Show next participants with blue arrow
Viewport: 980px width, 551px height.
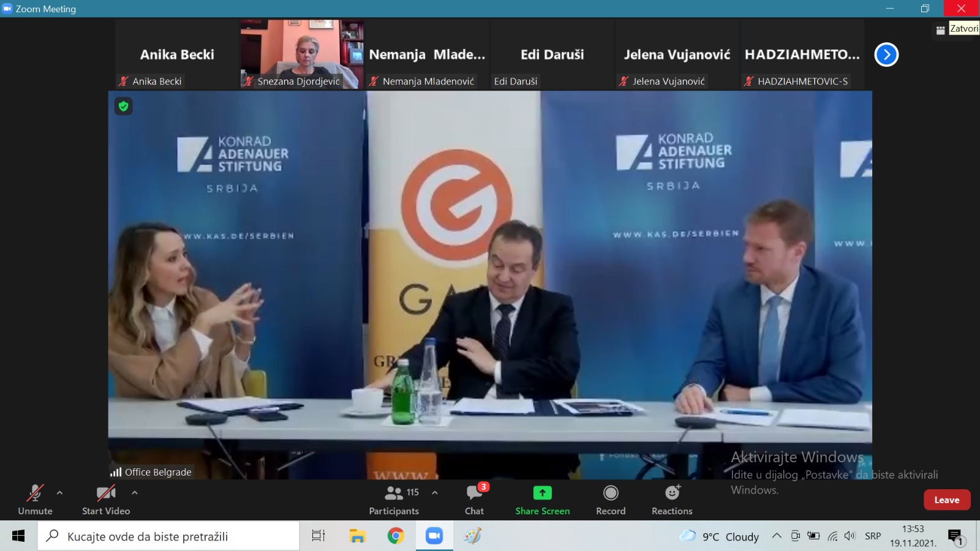click(x=886, y=54)
